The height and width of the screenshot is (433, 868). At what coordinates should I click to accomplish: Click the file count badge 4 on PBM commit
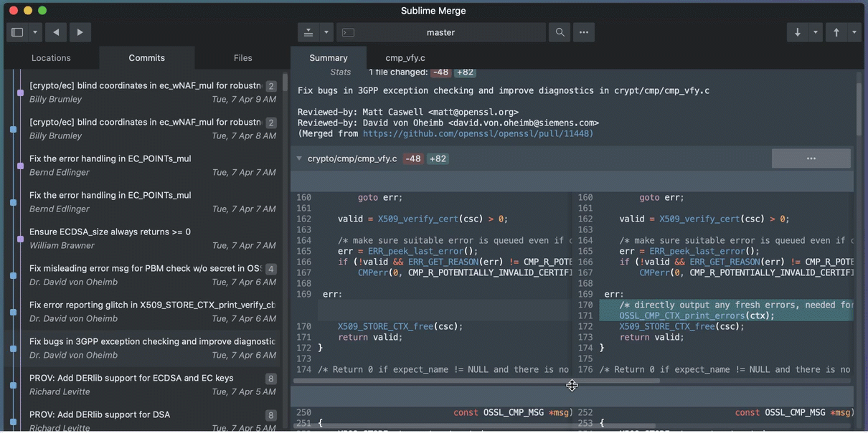[270, 270]
